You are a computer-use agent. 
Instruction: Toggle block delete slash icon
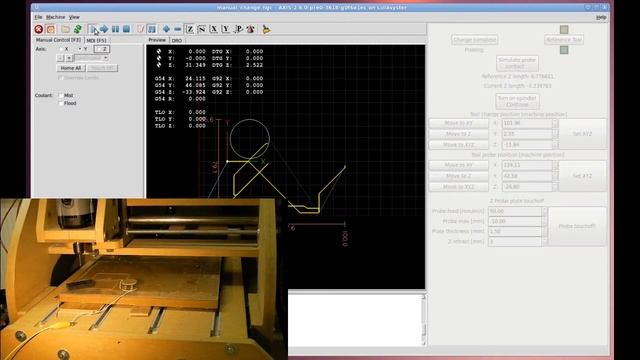[x=141, y=29]
